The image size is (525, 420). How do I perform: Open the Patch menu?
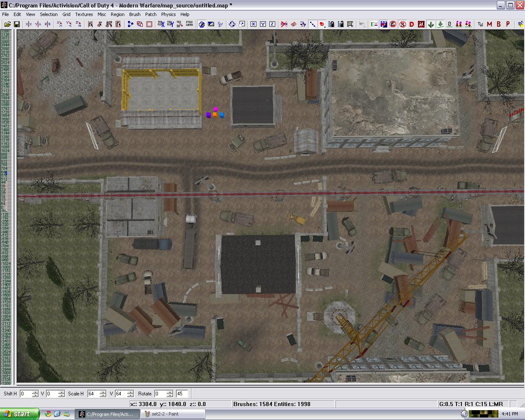[x=151, y=14]
